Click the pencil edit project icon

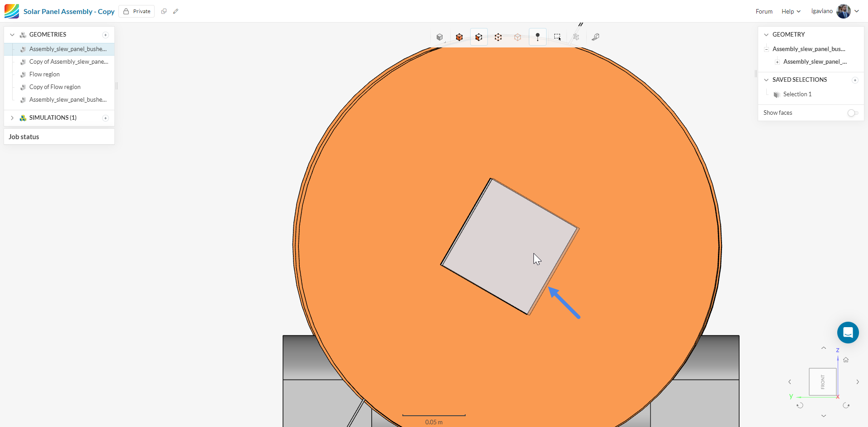[x=176, y=11]
